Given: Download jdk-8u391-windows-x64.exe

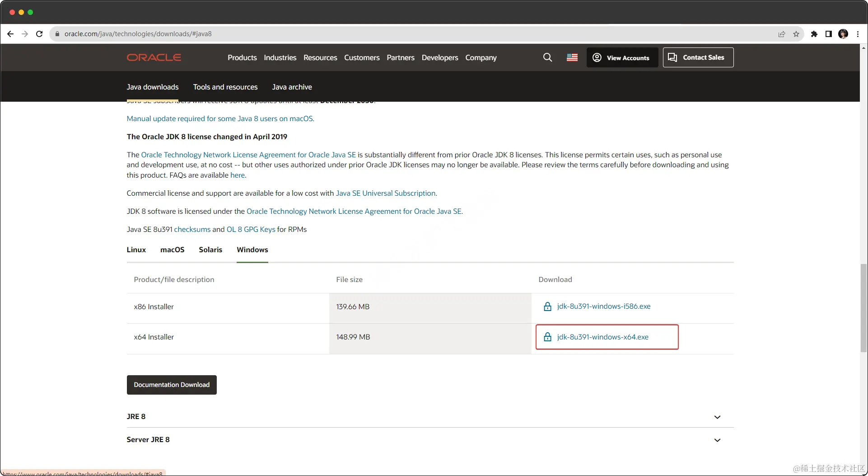Looking at the screenshot, I should [x=603, y=337].
